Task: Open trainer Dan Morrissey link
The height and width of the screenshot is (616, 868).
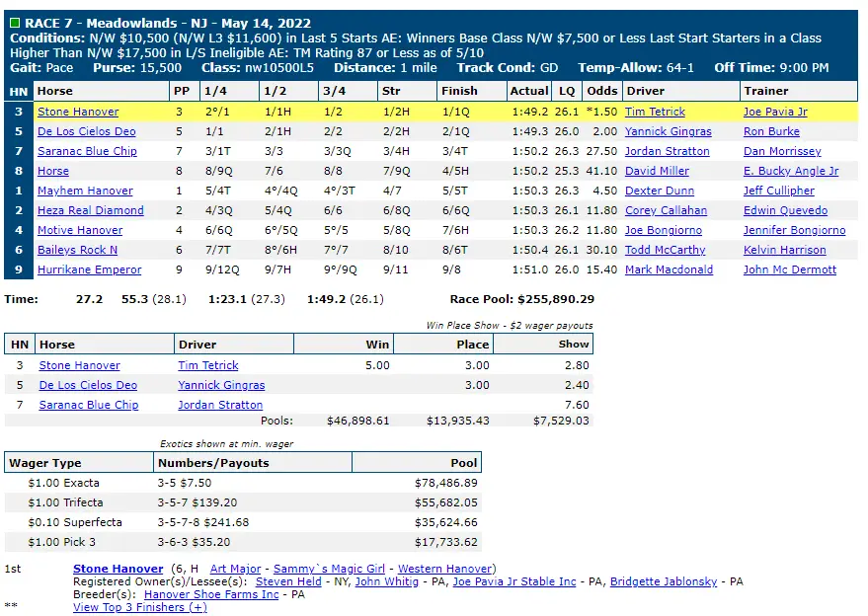Action: point(782,151)
